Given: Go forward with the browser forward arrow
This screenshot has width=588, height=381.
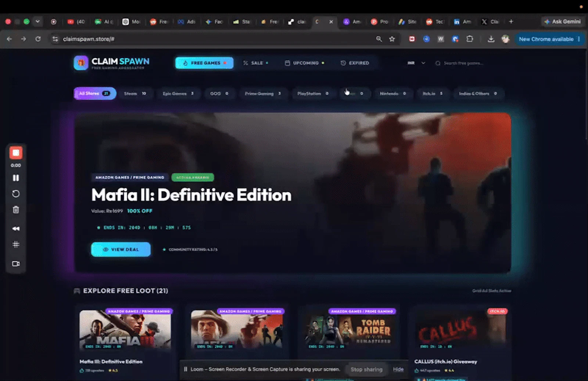Looking at the screenshot, I should tap(24, 39).
